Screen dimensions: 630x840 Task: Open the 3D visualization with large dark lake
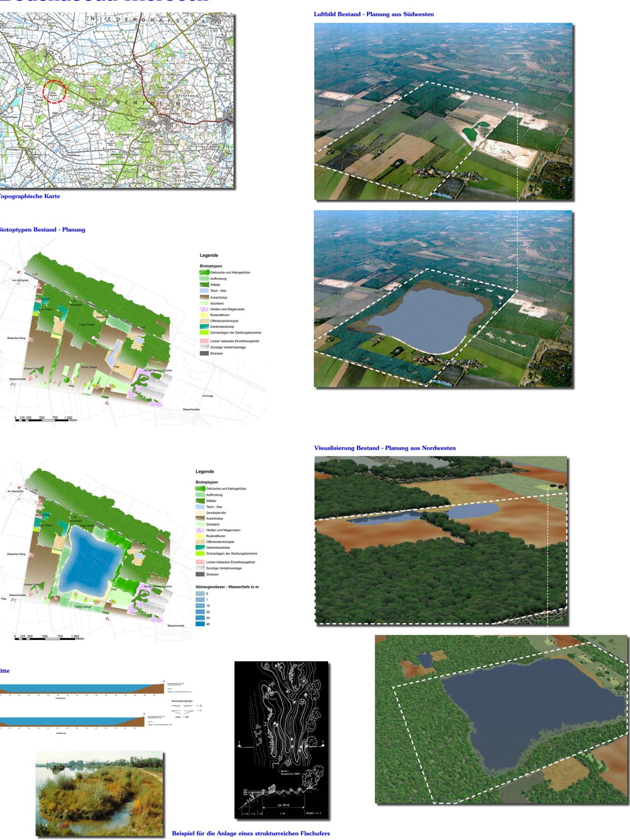pos(501,719)
